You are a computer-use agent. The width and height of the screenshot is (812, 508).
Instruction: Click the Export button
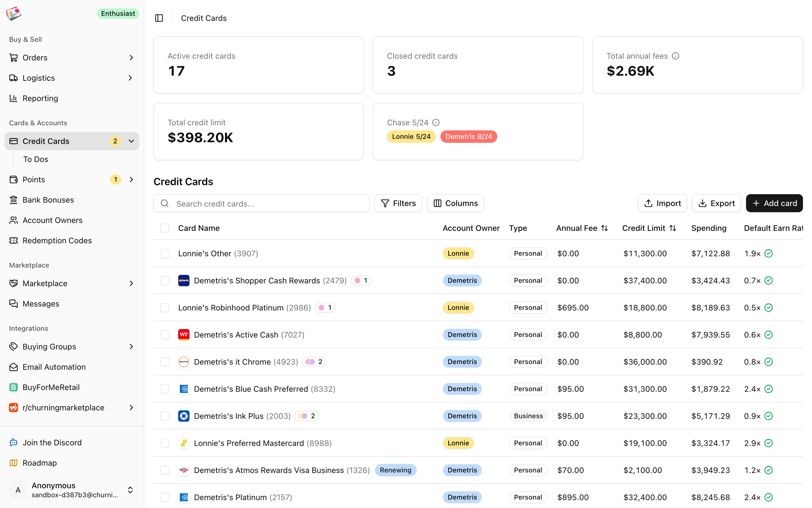[716, 203]
